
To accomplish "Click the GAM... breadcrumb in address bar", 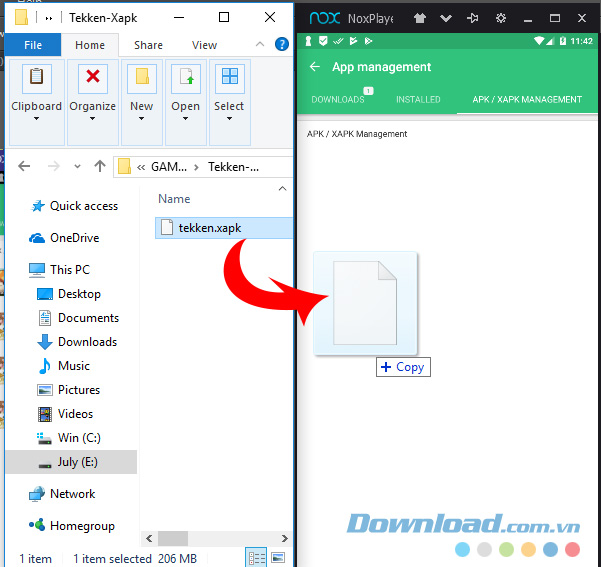I will click(x=169, y=167).
